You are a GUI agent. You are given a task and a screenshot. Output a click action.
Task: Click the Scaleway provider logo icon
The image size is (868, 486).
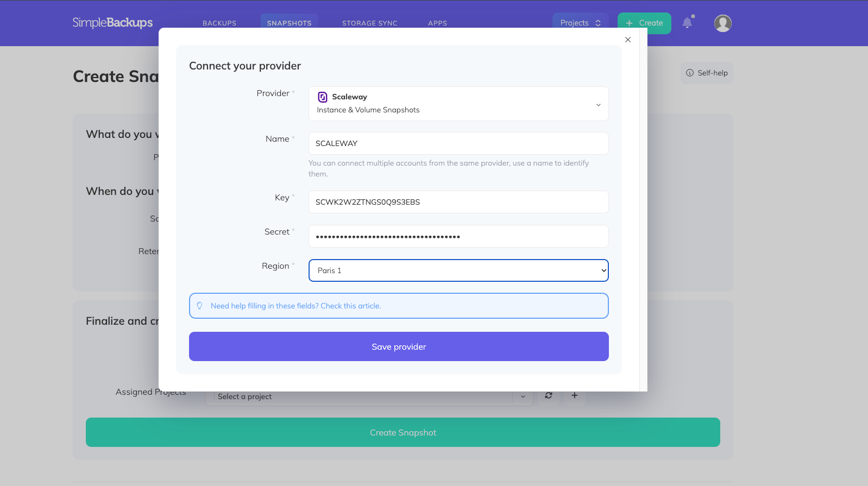pyautogui.click(x=323, y=97)
